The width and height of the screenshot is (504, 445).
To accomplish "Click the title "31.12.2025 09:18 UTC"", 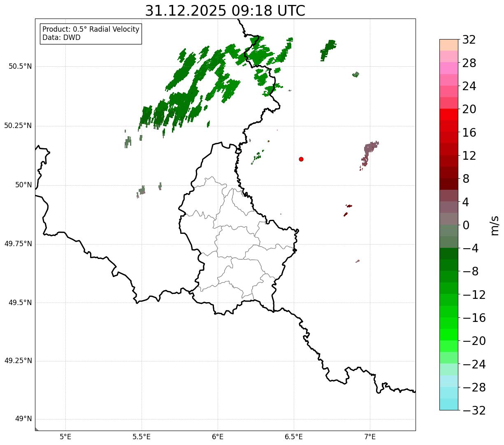I will [225, 11].
